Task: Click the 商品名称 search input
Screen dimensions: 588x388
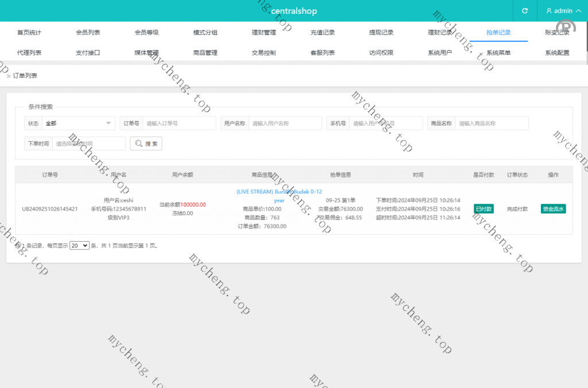Action: [492, 123]
